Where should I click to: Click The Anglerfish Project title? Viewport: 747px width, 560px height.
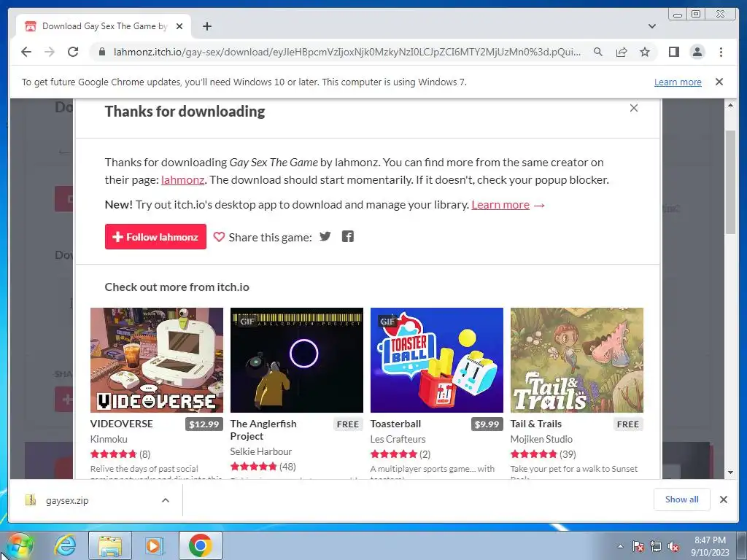click(263, 430)
